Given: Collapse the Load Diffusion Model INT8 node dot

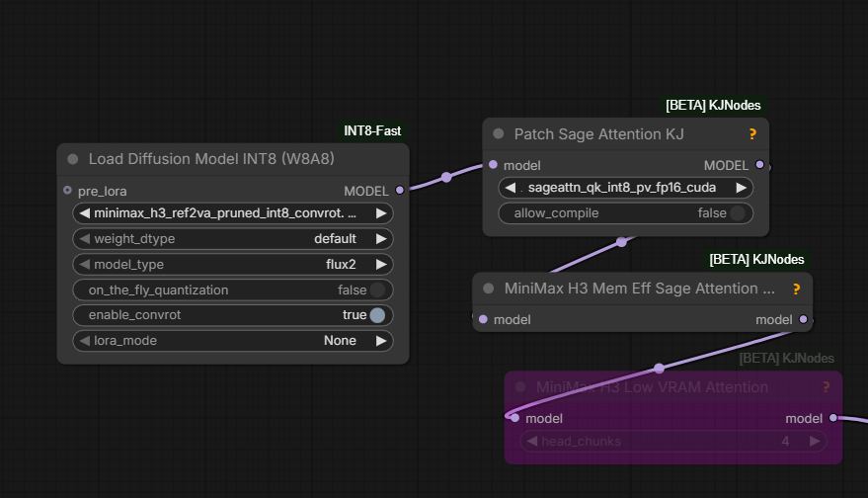Looking at the screenshot, I should (x=72, y=159).
